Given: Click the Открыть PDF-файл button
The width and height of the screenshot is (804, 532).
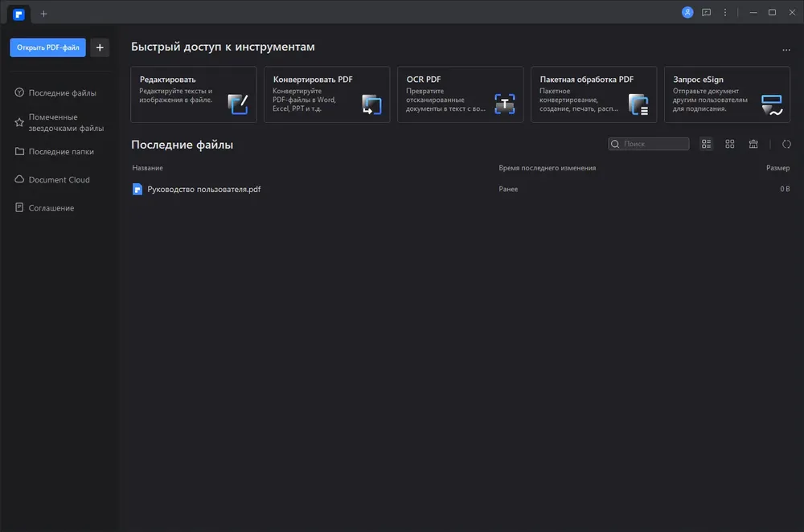Looking at the screenshot, I should pyautogui.click(x=47, y=47).
